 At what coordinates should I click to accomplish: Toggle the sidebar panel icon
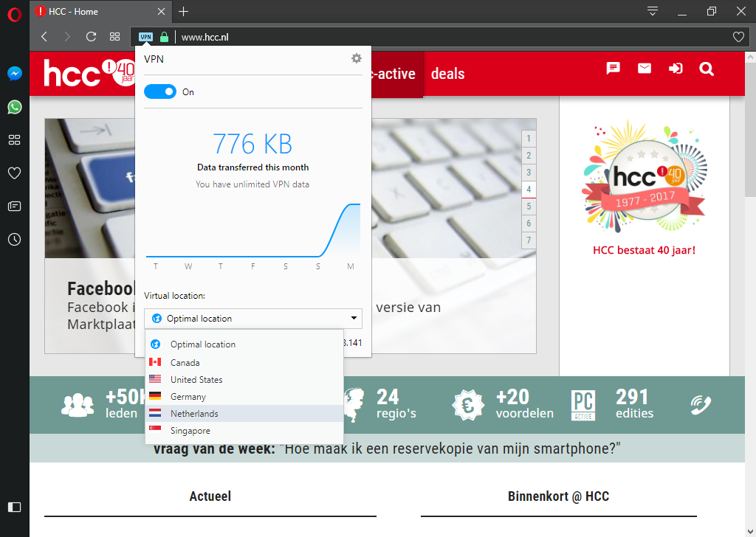pyautogui.click(x=15, y=507)
